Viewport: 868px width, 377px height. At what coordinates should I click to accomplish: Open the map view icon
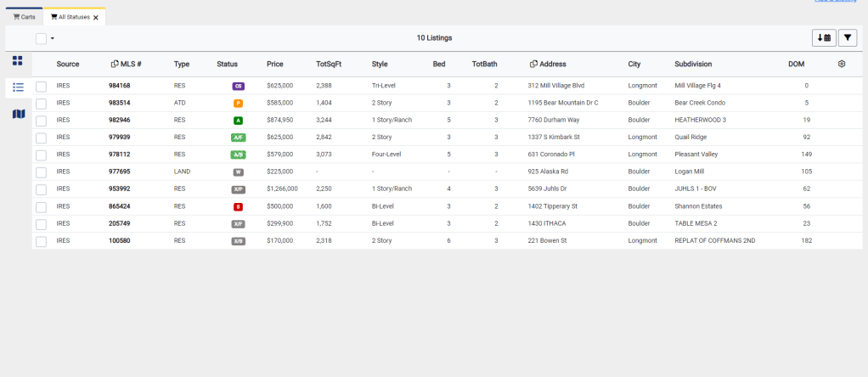click(18, 114)
